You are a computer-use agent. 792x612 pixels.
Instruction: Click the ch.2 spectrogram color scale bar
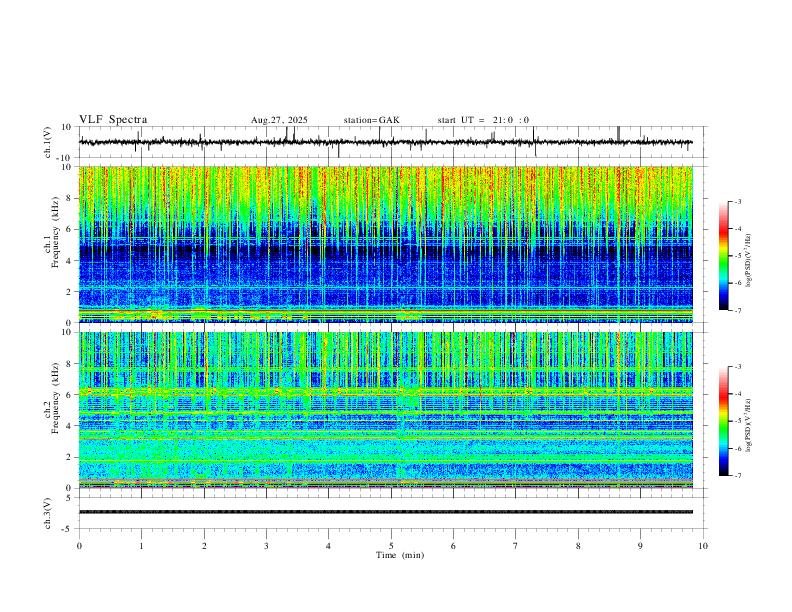point(723,421)
